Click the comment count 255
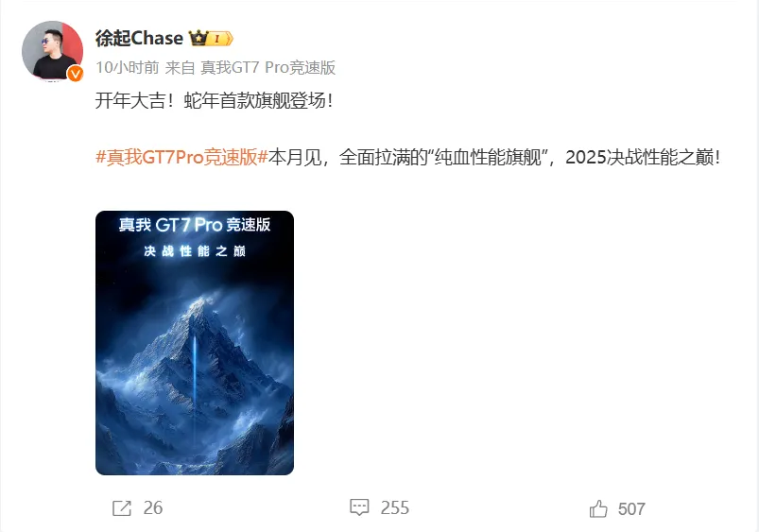 tap(394, 507)
